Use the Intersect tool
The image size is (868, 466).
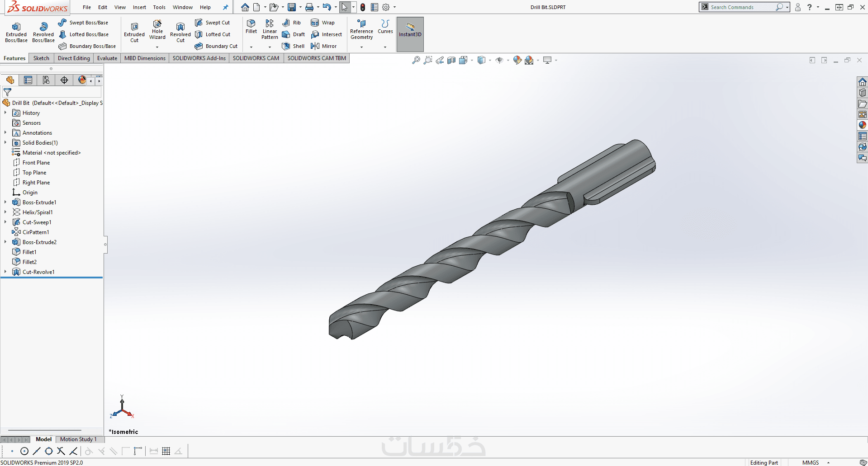coord(326,34)
